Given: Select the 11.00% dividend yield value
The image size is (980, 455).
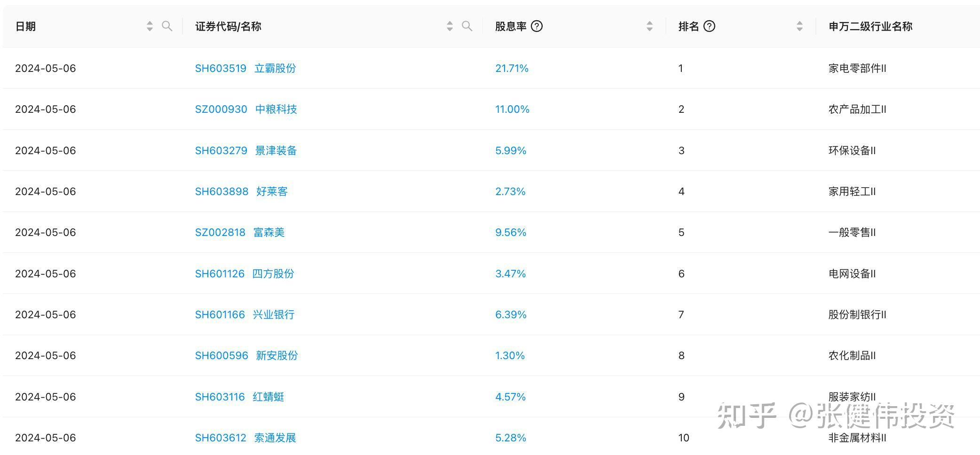Looking at the screenshot, I should (x=512, y=109).
